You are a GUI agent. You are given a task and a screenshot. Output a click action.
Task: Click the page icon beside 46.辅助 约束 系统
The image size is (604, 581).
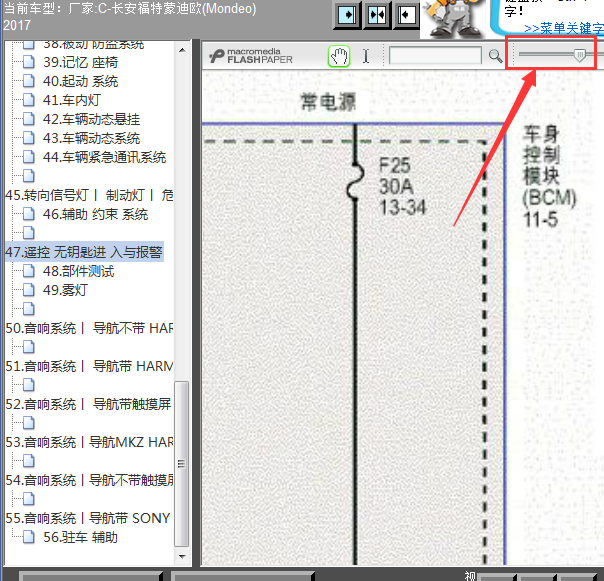click(29, 213)
